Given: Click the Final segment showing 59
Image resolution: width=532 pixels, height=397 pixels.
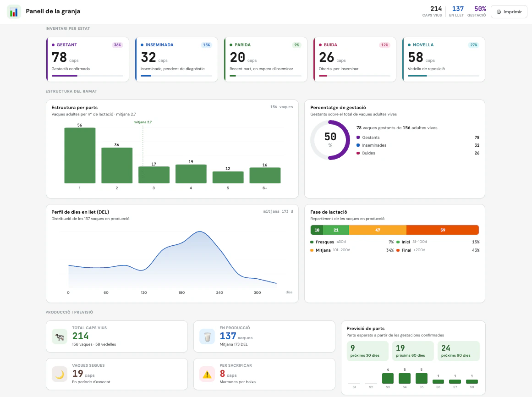Looking at the screenshot, I should [x=443, y=230].
